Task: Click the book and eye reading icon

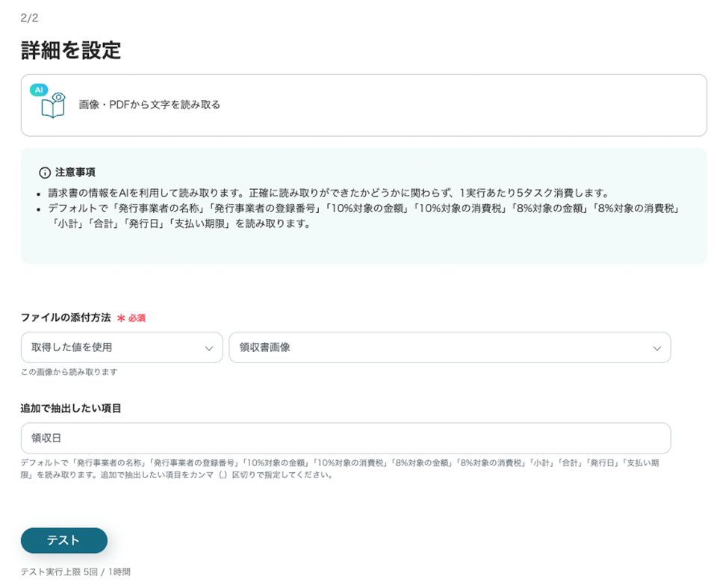Action: tap(53, 107)
